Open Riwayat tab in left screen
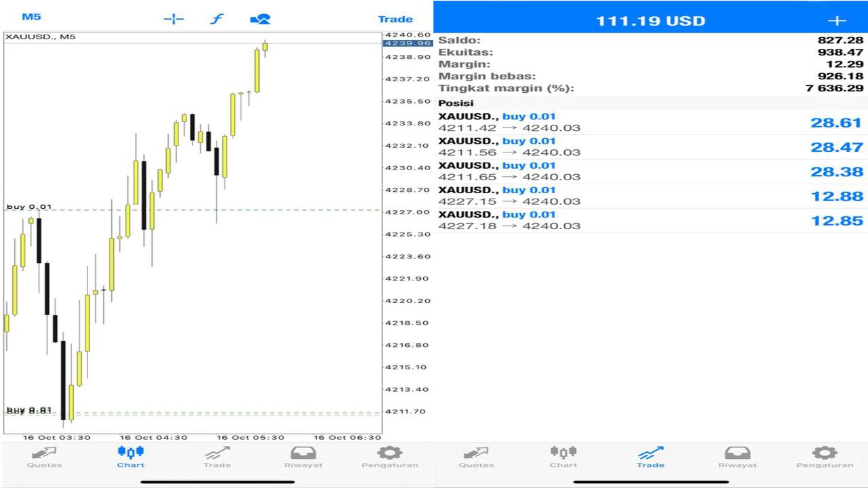The height and width of the screenshot is (488, 868). [303, 457]
